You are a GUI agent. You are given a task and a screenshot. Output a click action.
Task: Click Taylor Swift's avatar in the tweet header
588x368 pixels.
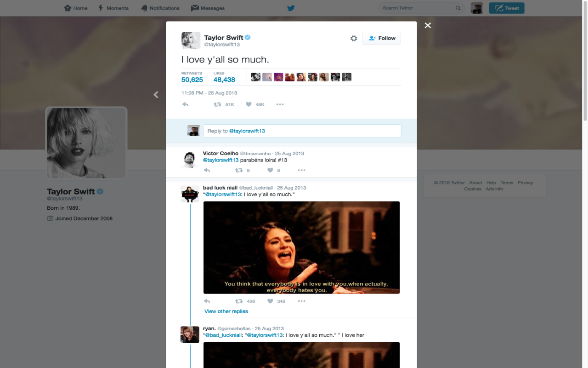click(x=191, y=40)
